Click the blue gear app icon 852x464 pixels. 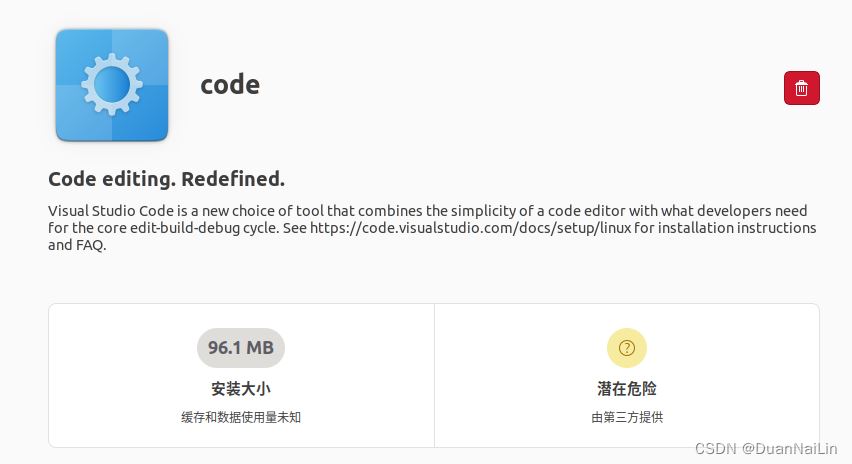112,85
